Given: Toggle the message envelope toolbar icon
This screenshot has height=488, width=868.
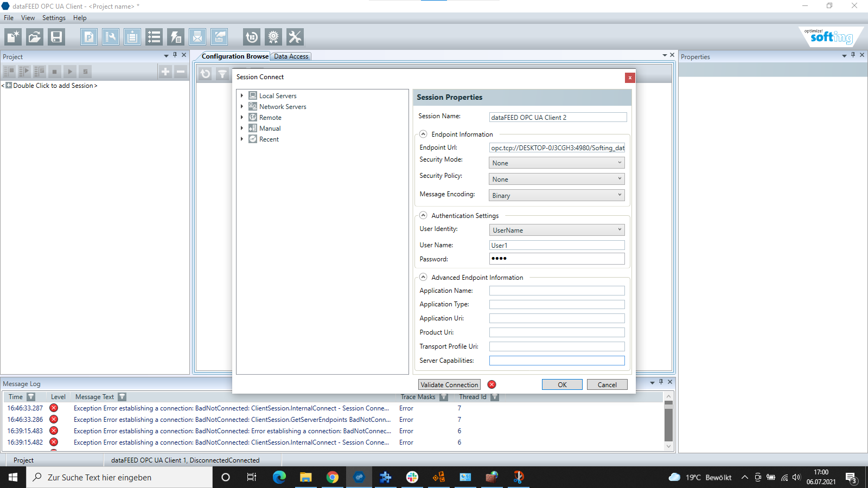Looking at the screenshot, I should [x=197, y=37].
